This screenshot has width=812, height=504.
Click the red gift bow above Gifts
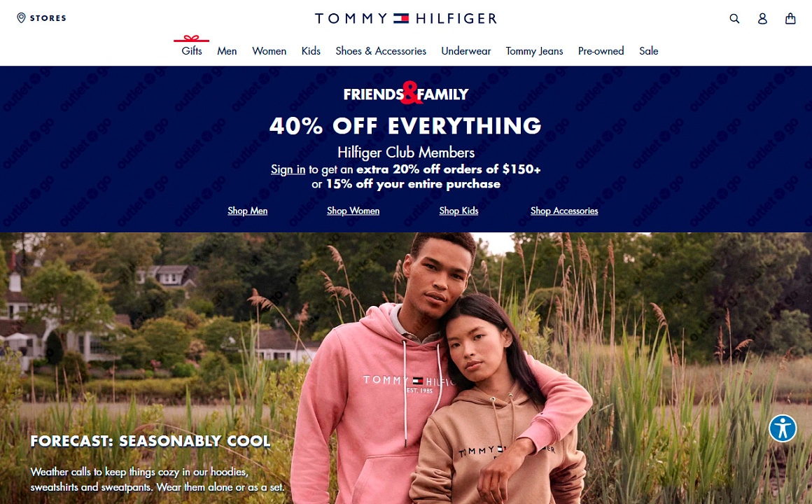[x=191, y=38]
